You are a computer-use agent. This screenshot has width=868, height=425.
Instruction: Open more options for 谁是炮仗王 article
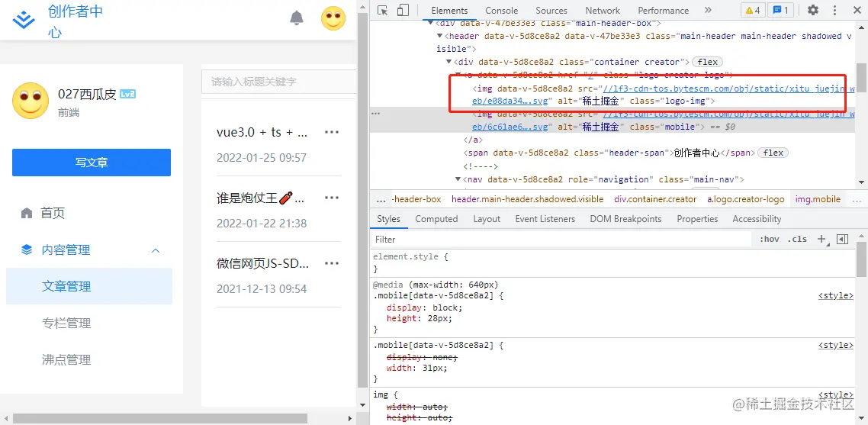pos(332,198)
